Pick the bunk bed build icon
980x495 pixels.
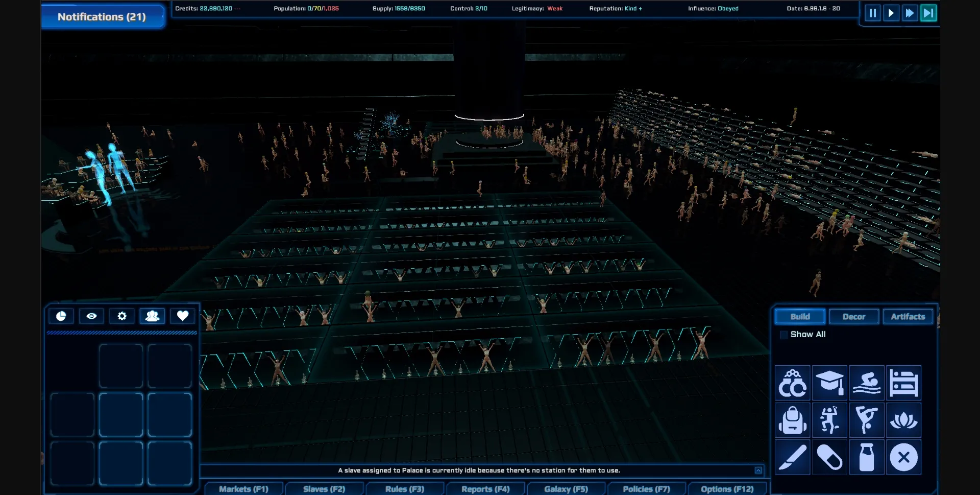pyautogui.click(x=903, y=383)
